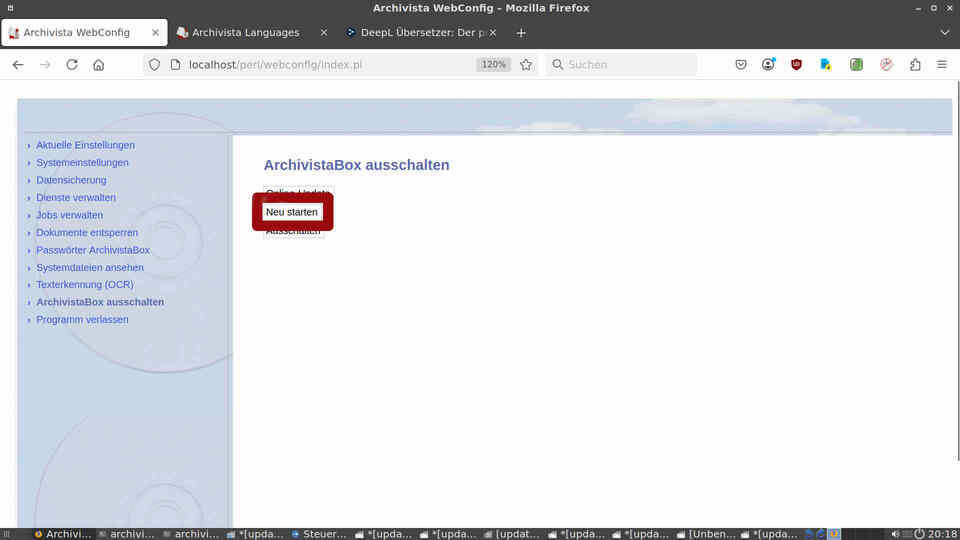Switch to the Archivista Languages tab
The height and width of the screenshot is (540, 960).
point(245,32)
